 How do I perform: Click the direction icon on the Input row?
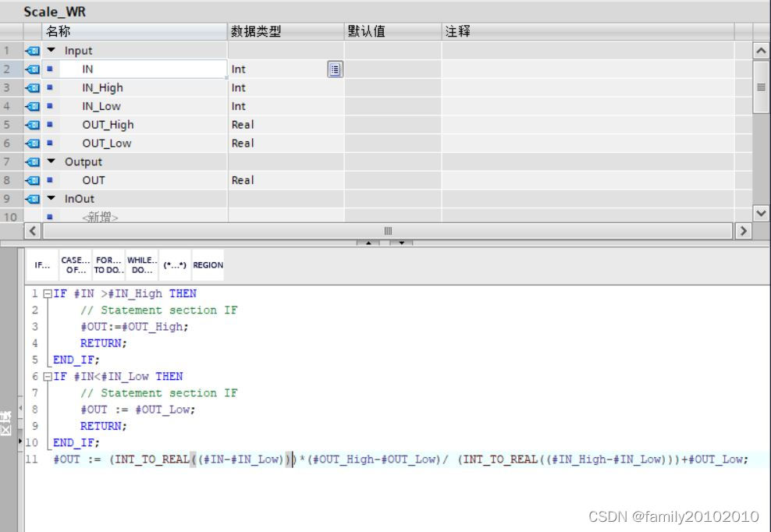(x=33, y=50)
